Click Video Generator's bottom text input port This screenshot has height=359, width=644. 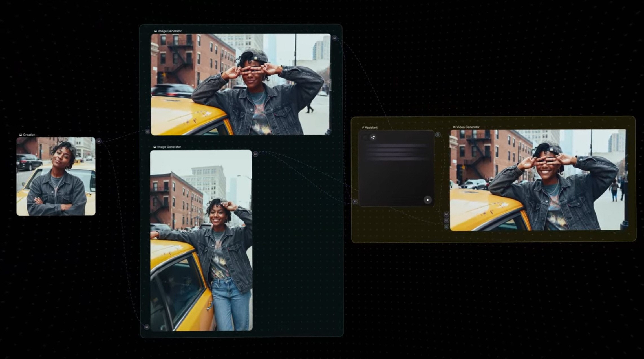click(446, 227)
